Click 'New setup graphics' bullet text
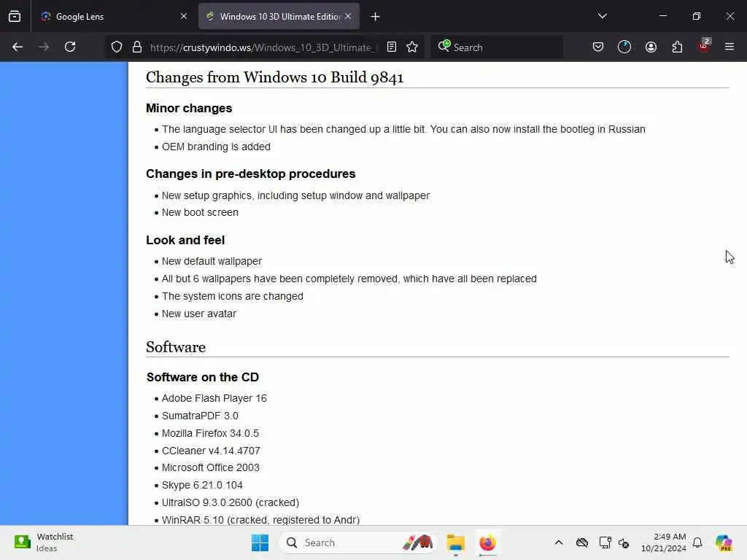Image resolution: width=747 pixels, height=560 pixels. (295, 195)
